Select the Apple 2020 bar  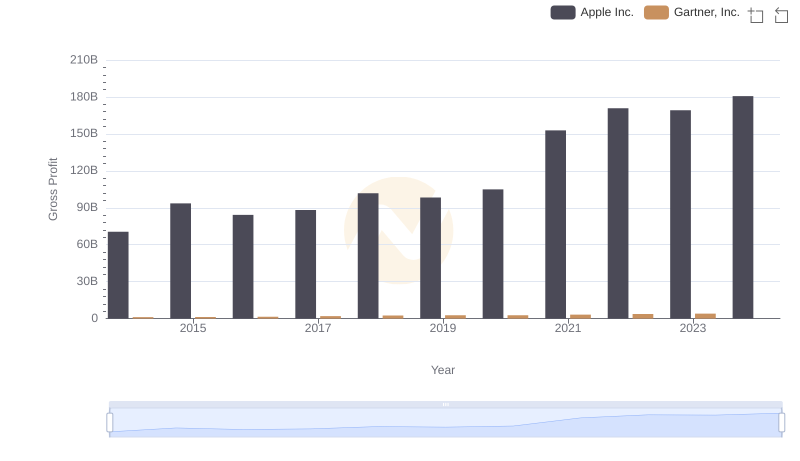493,254
